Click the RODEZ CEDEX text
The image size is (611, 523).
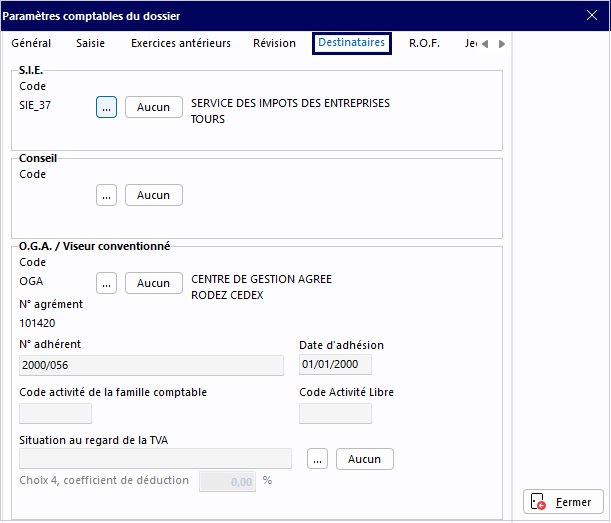[227, 295]
